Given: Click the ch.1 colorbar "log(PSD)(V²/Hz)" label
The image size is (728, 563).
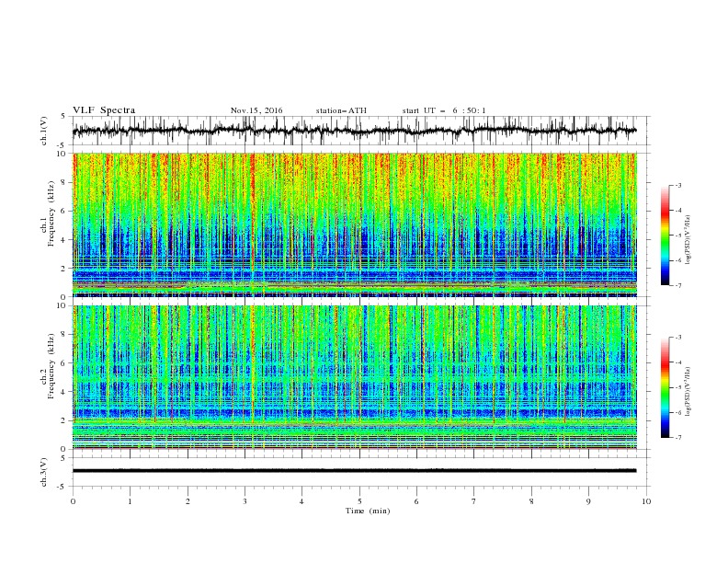Looking at the screenshot, I should [688, 240].
